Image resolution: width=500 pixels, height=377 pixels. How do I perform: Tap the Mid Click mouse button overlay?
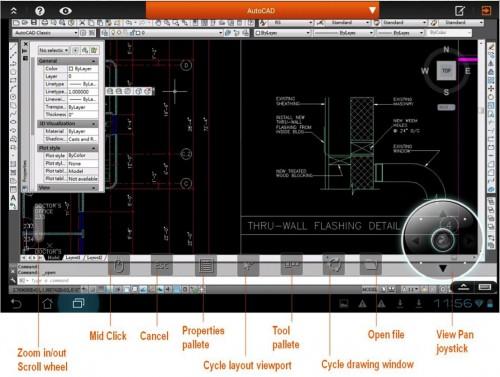(x=119, y=265)
